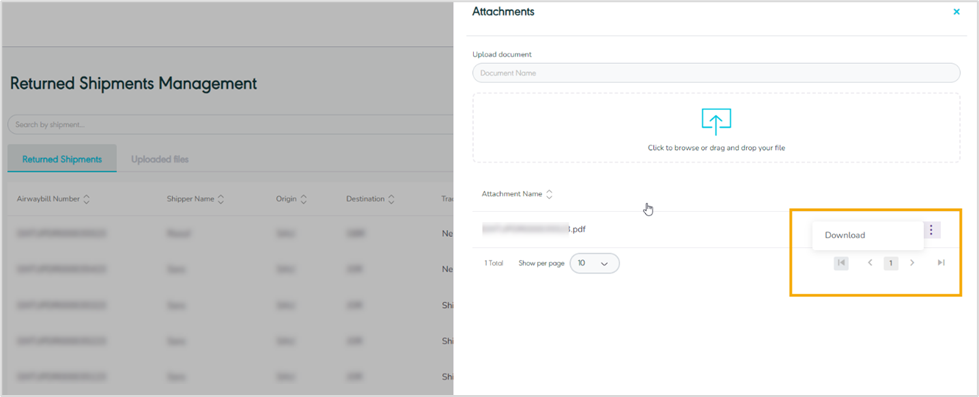Switch to the Uploaded files tab
979x397 pixels.
(160, 159)
